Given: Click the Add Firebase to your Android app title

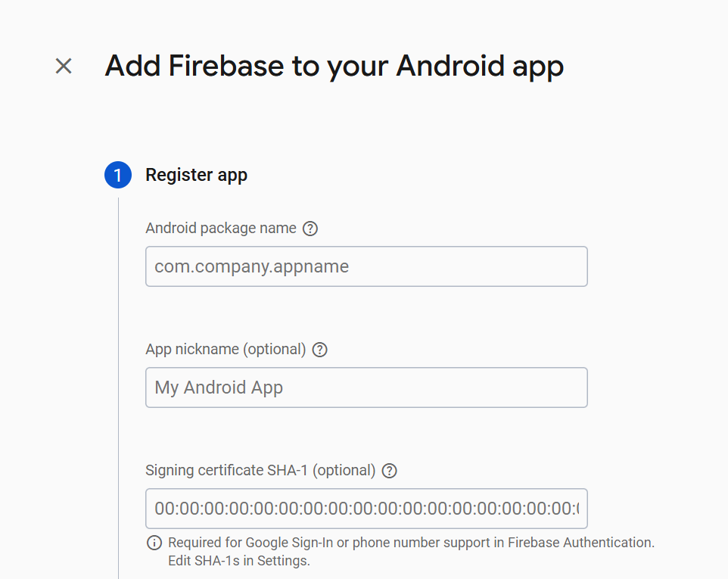Looking at the screenshot, I should click(334, 66).
